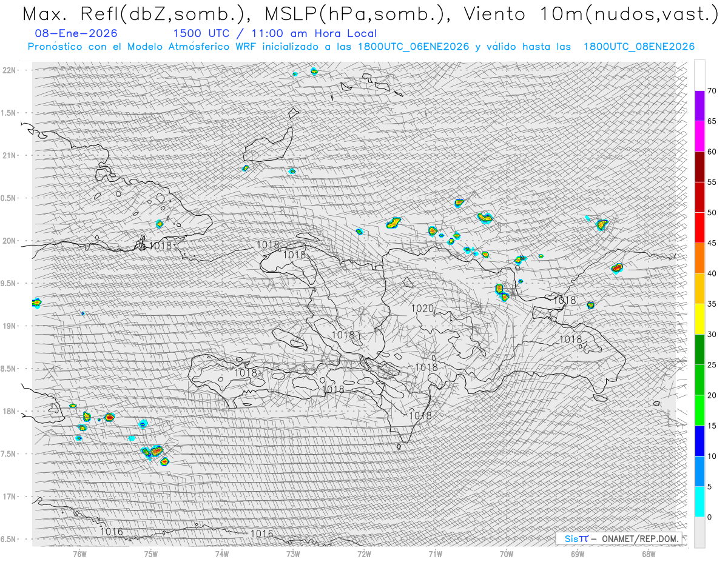Click the '8.5N' latitude label
728x562 pixels.
(x=9, y=369)
